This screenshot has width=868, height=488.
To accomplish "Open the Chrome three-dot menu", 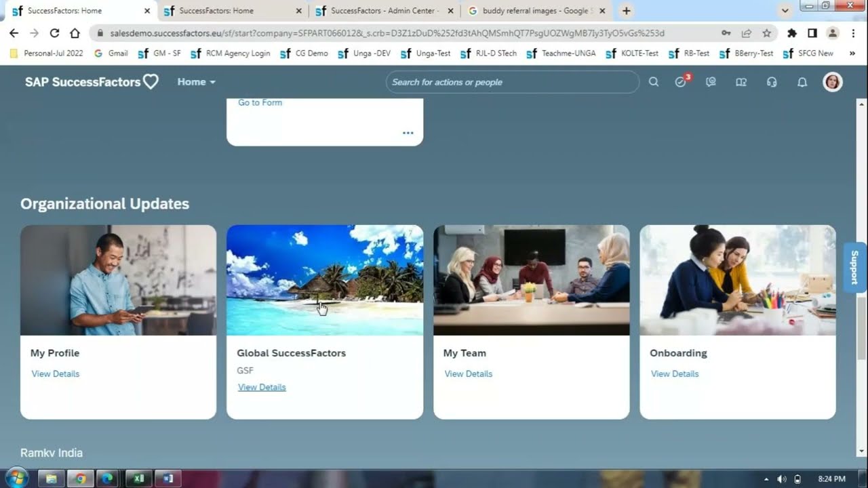I will click(x=852, y=33).
